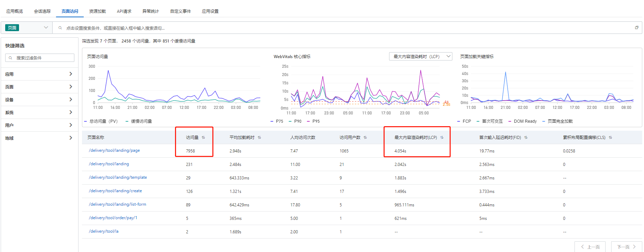Toggle the 缓慢访问量 legend item
Screen dimensions: 644x252
pos(139,121)
